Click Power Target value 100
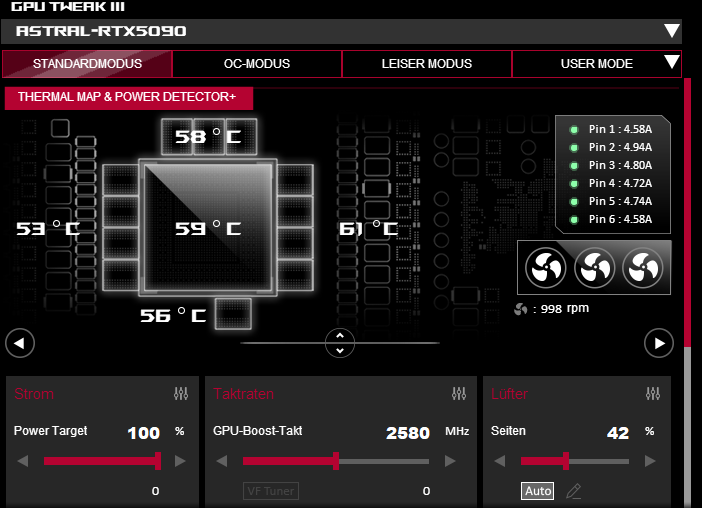Viewport: 702px width, 508px height. coord(143,433)
